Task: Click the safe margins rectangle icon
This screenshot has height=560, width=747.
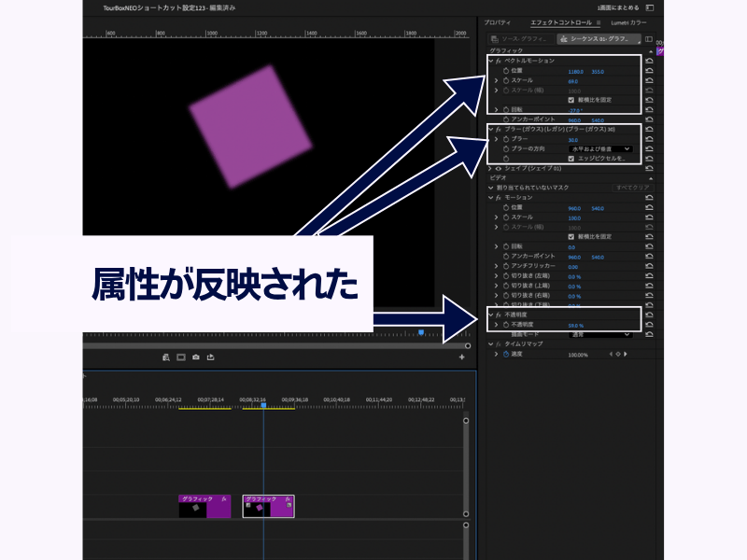Action: tap(180, 357)
